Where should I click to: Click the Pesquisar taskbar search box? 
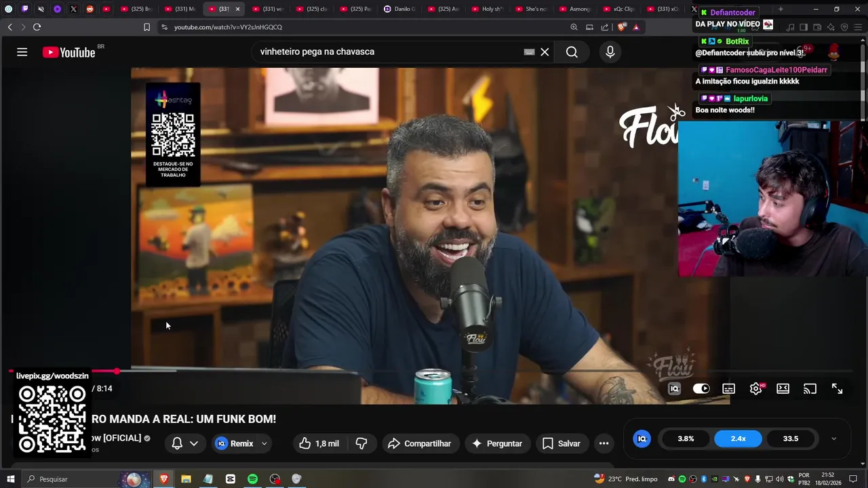point(86,479)
